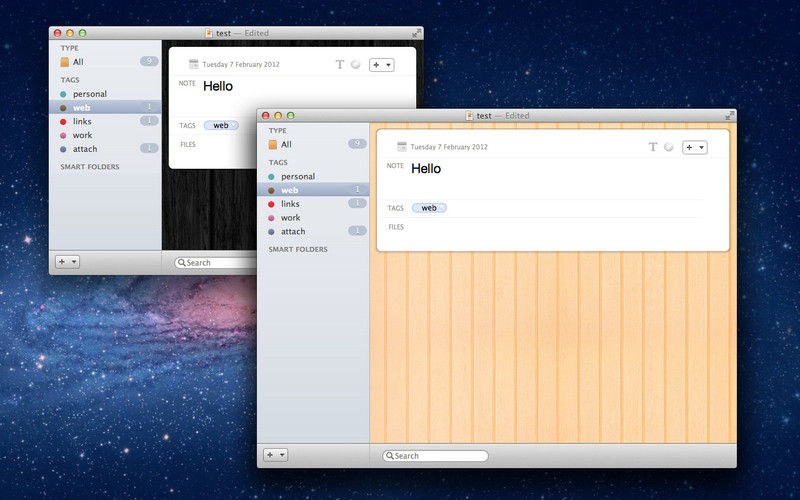The width and height of the screenshot is (800, 500).
Task: Click the document proxy icon in front window title
Action: pos(470,115)
